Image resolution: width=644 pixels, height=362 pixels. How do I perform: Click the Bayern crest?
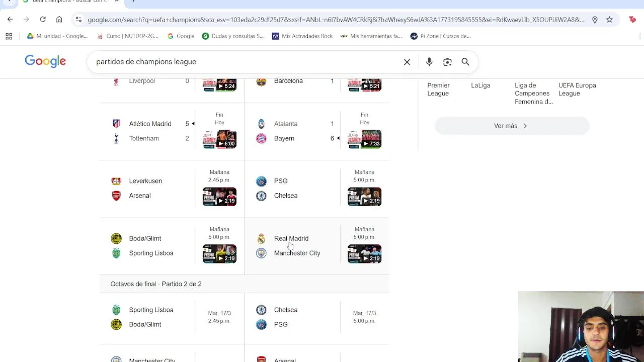pos(261,138)
